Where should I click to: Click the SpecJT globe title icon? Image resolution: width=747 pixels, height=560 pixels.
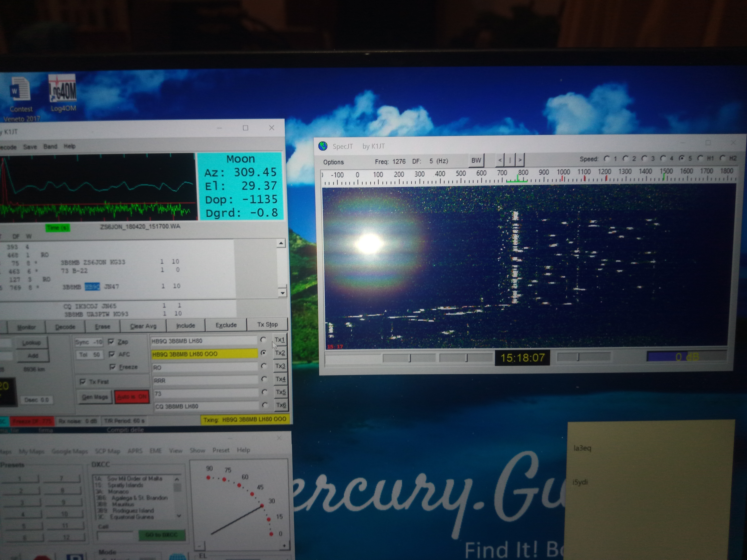[323, 146]
